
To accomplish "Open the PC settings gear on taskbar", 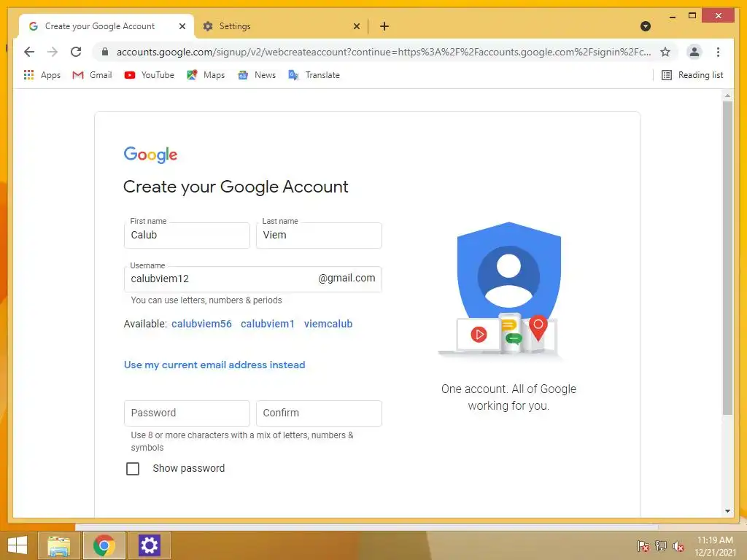I will 149,545.
